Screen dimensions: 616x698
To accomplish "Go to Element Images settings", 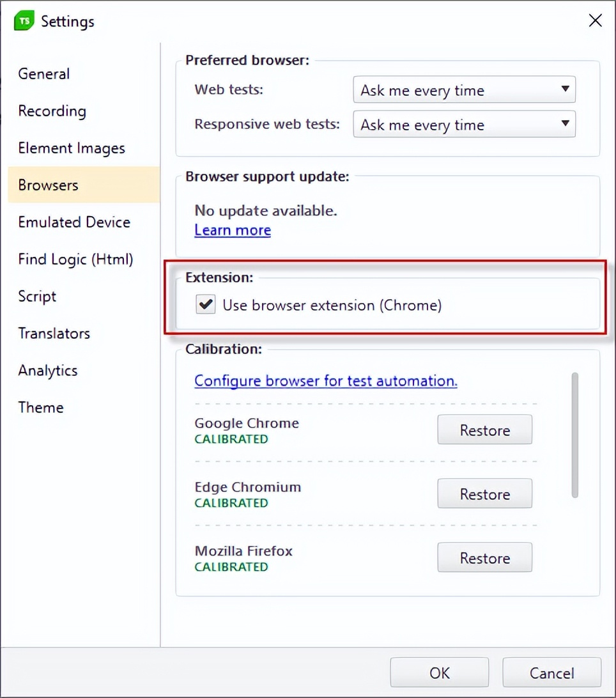I will (x=72, y=148).
